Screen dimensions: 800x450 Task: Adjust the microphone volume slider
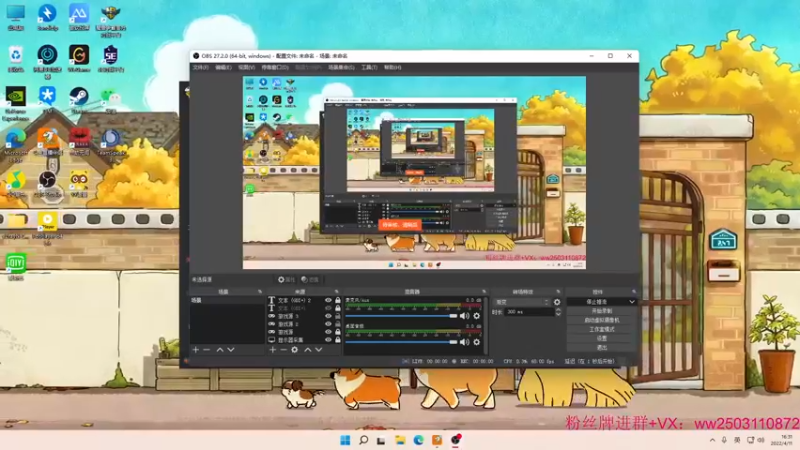point(402,316)
